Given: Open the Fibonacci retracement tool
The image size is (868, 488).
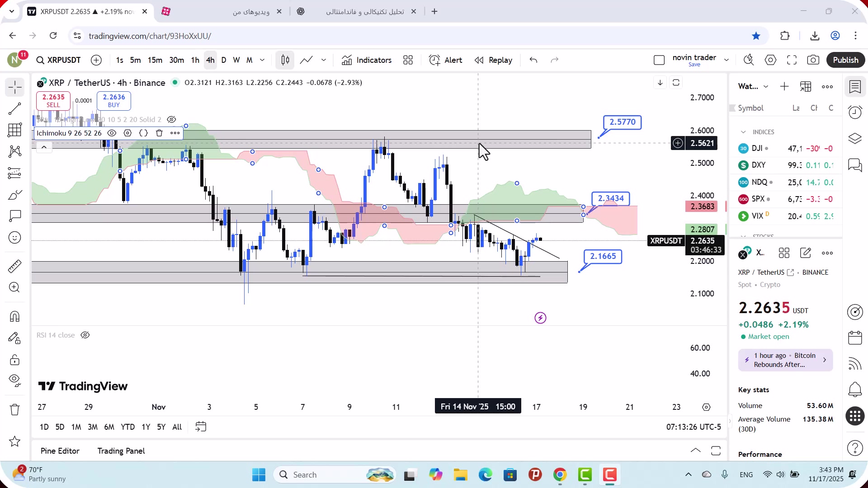Looking at the screenshot, I should tap(14, 130).
